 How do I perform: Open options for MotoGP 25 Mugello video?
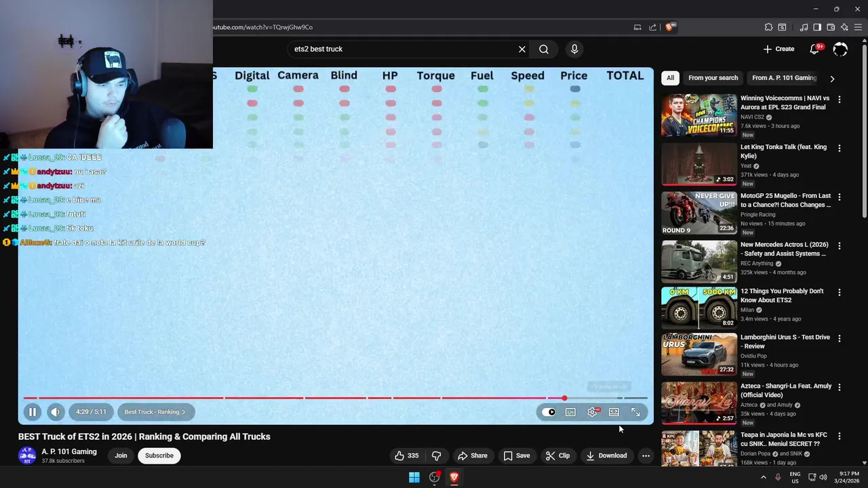click(x=840, y=197)
